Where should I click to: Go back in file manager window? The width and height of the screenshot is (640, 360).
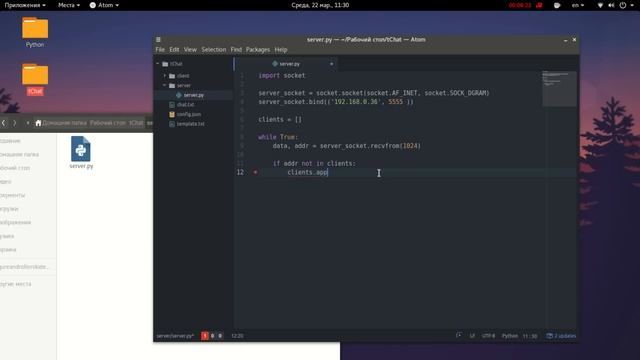click(x=4, y=123)
